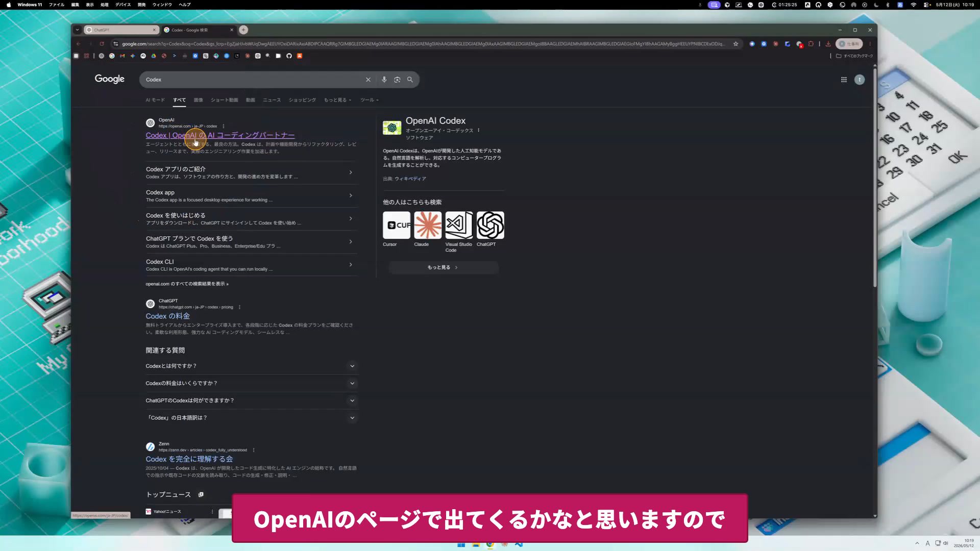Open the Google apps grid
The height and width of the screenshot is (551, 980).
pyautogui.click(x=844, y=80)
